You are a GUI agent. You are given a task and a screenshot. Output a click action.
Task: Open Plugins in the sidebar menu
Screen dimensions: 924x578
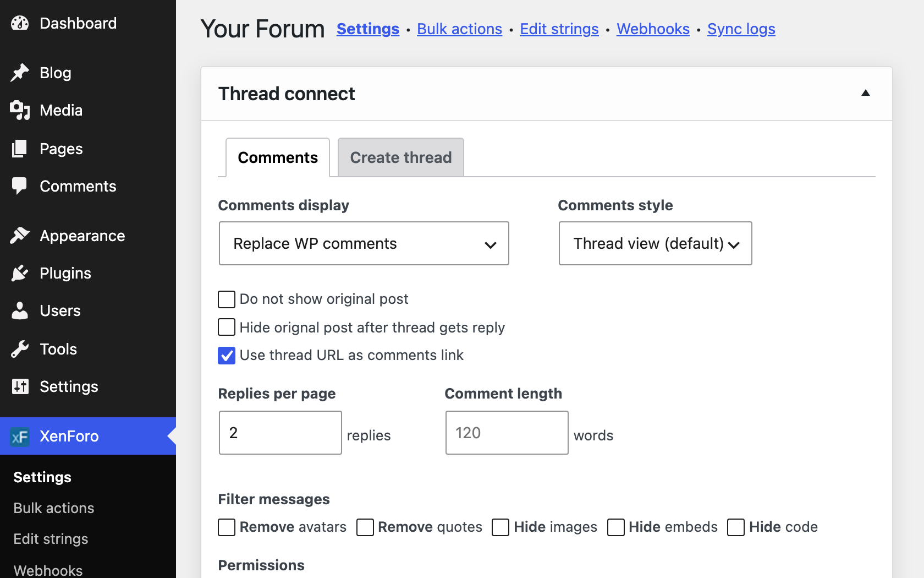[88, 273]
